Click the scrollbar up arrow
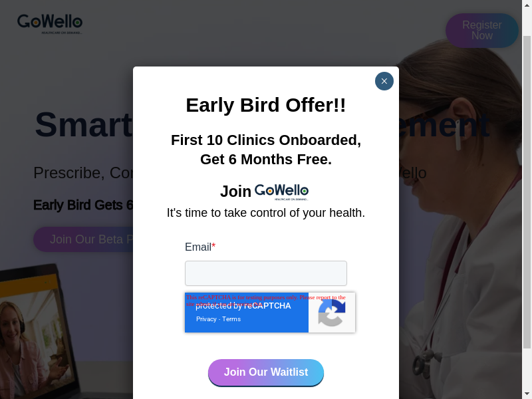Screen dimensions: 532x399 click(x=527, y=5)
